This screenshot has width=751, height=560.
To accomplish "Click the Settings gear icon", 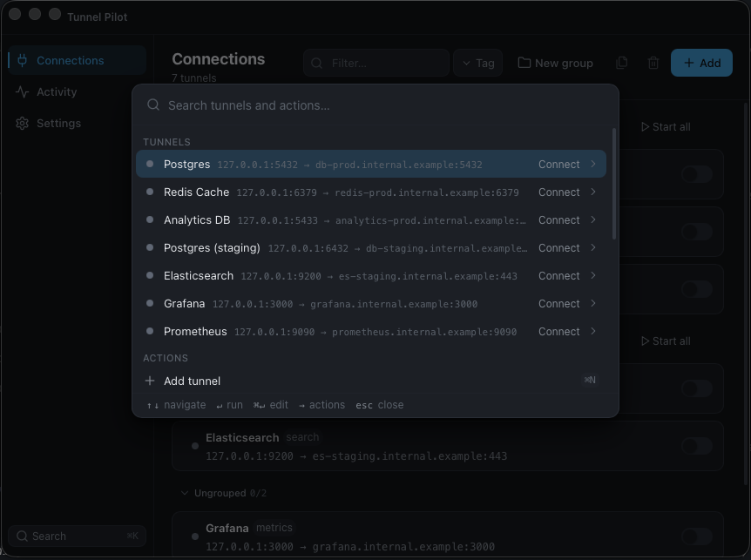I will click(x=22, y=124).
